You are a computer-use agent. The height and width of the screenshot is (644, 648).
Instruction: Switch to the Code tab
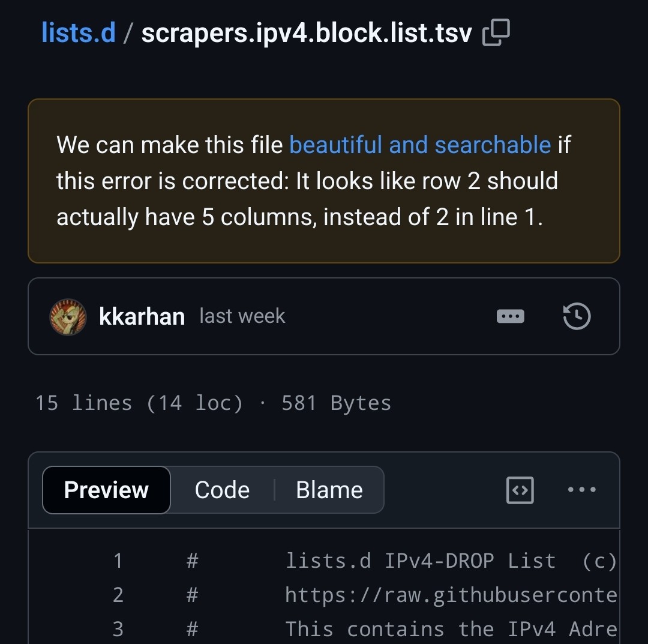(222, 490)
